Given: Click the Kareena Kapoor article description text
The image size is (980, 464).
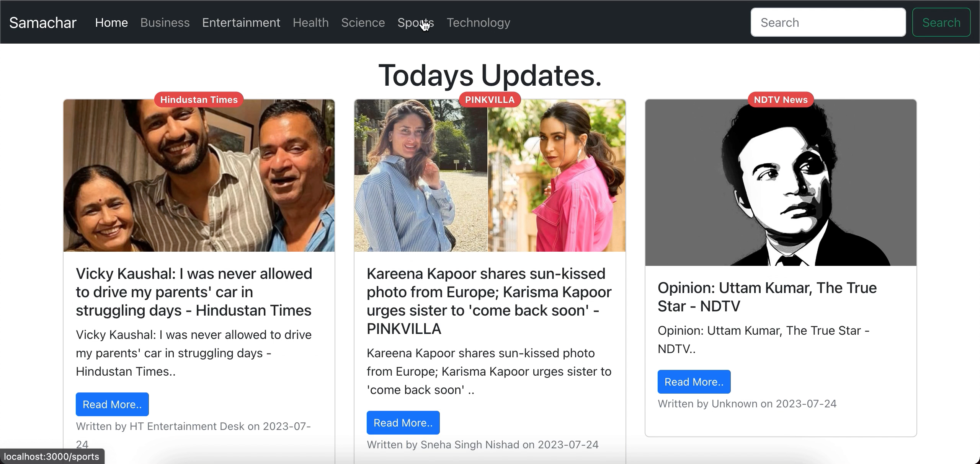Looking at the screenshot, I should (x=489, y=371).
